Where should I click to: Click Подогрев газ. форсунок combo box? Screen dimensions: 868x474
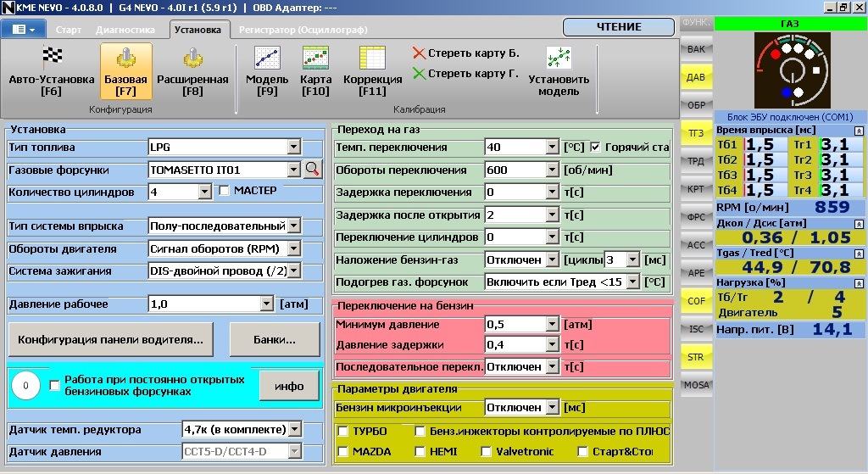562,282
